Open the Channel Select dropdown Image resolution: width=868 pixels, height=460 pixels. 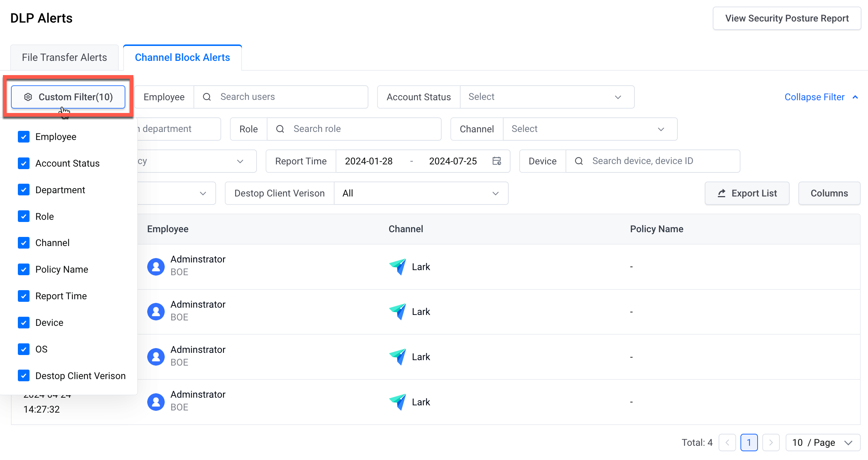pos(590,129)
